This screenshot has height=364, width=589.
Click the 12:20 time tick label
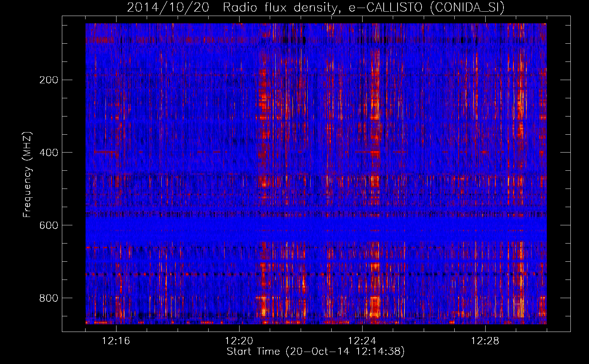pyautogui.click(x=239, y=341)
